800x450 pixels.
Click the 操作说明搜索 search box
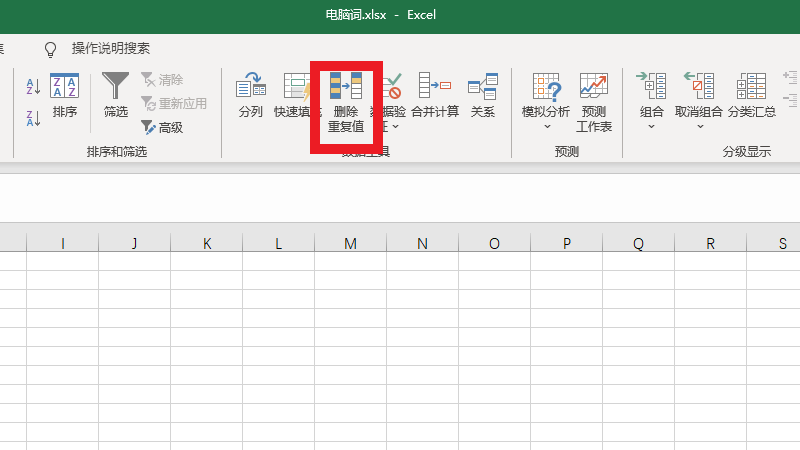pos(111,48)
